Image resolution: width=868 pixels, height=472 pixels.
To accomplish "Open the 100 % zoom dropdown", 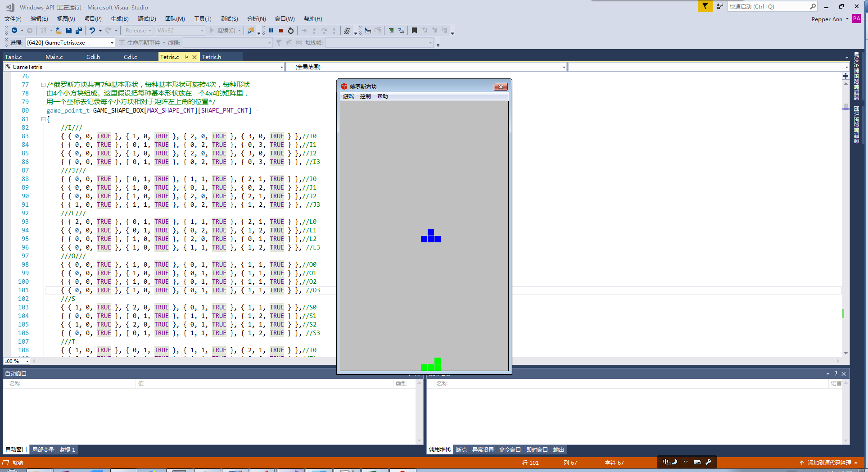I will [17, 361].
